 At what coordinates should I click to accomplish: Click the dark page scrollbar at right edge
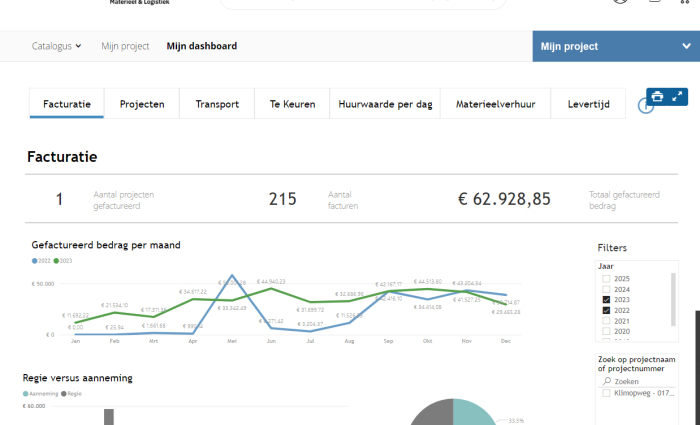click(697, 367)
